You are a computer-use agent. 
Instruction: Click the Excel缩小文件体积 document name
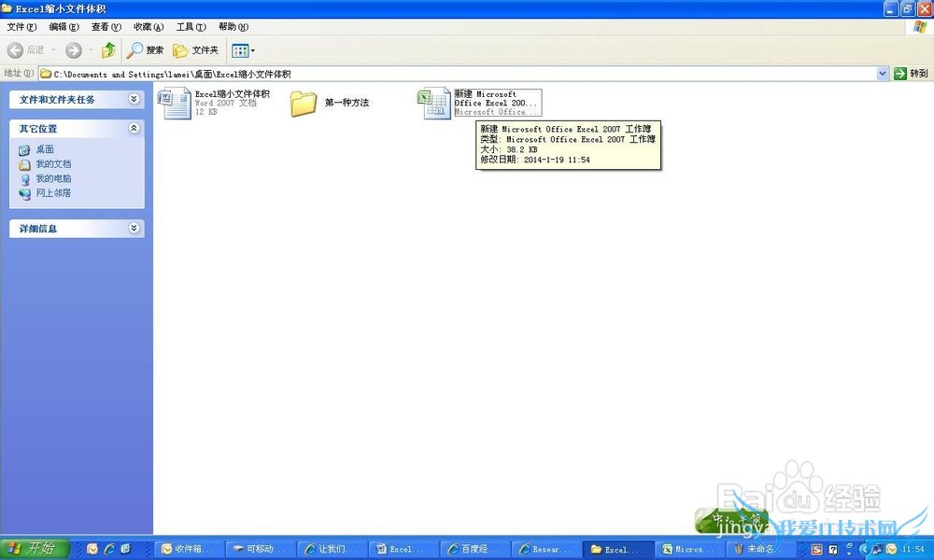[x=233, y=94]
